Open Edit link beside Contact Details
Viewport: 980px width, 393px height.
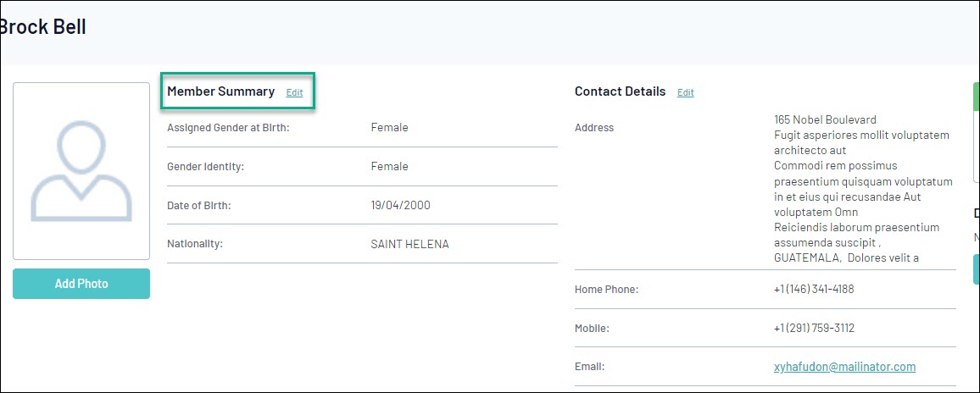coord(685,93)
